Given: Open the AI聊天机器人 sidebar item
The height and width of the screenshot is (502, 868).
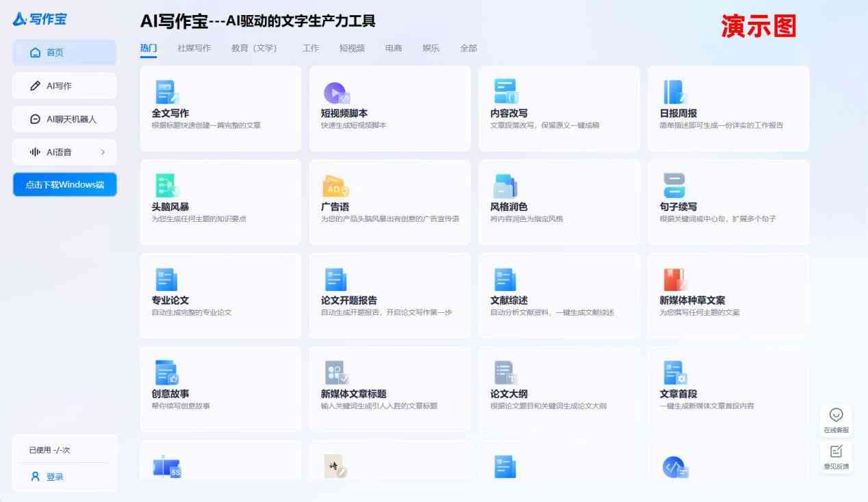Looking at the screenshot, I should [64, 119].
